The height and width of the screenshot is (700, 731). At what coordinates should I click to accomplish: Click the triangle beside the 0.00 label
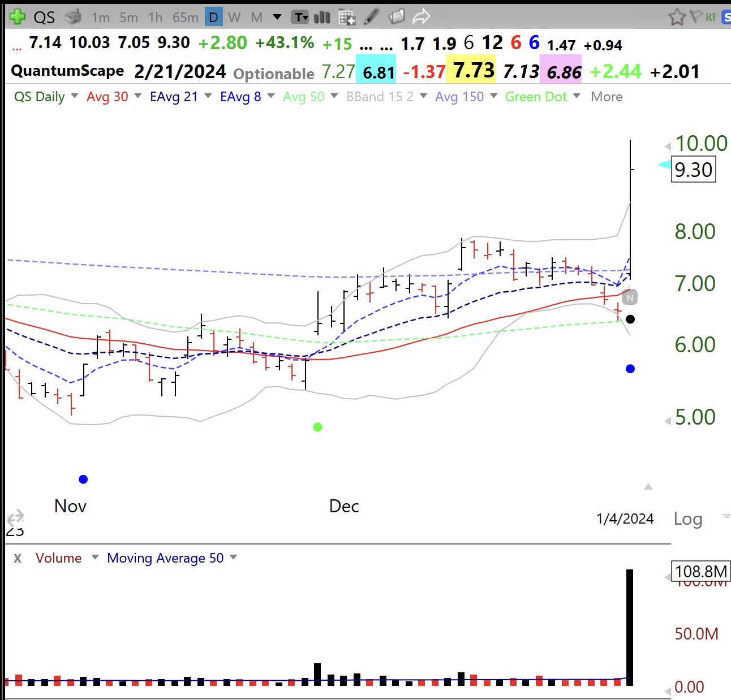pos(668,691)
